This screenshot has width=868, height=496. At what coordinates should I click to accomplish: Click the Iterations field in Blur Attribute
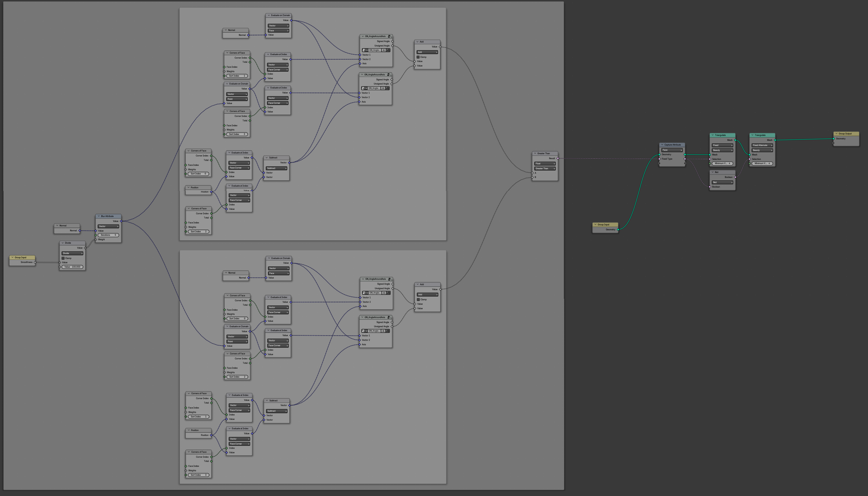click(x=108, y=235)
